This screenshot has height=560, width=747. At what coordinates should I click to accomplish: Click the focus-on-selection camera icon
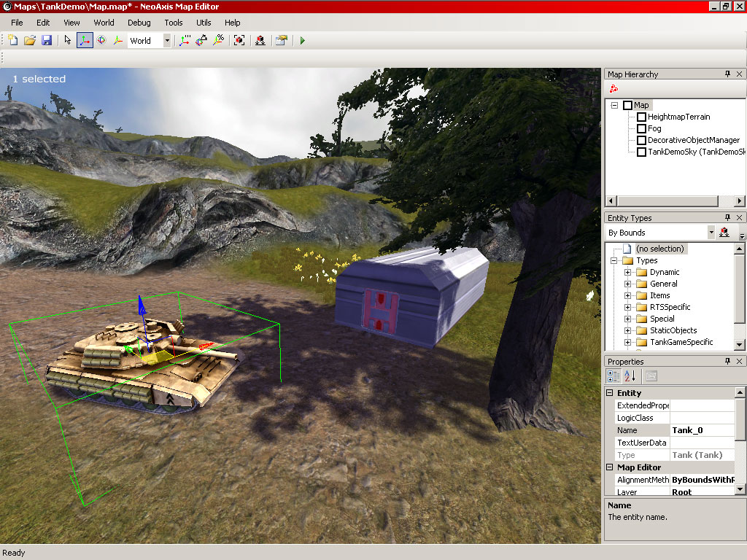tap(239, 41)
